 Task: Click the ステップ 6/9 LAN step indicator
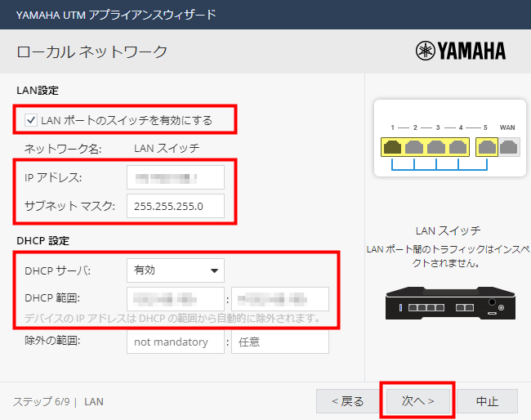click(x=58, y=402)
